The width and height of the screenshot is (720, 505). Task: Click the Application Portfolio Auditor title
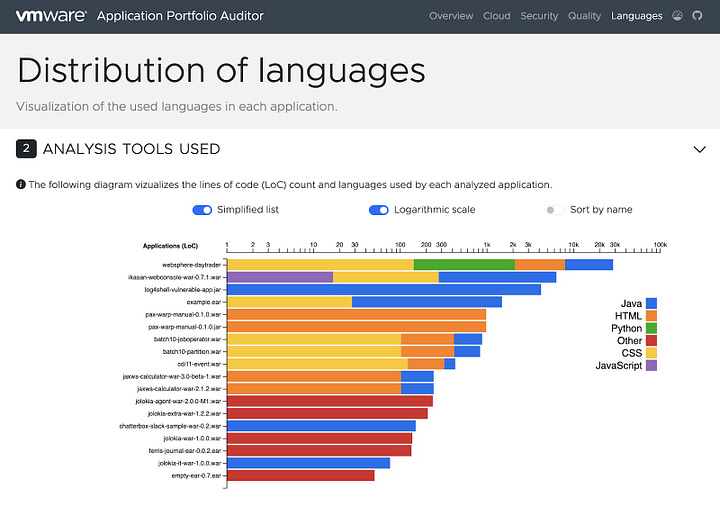pos(180,16)
